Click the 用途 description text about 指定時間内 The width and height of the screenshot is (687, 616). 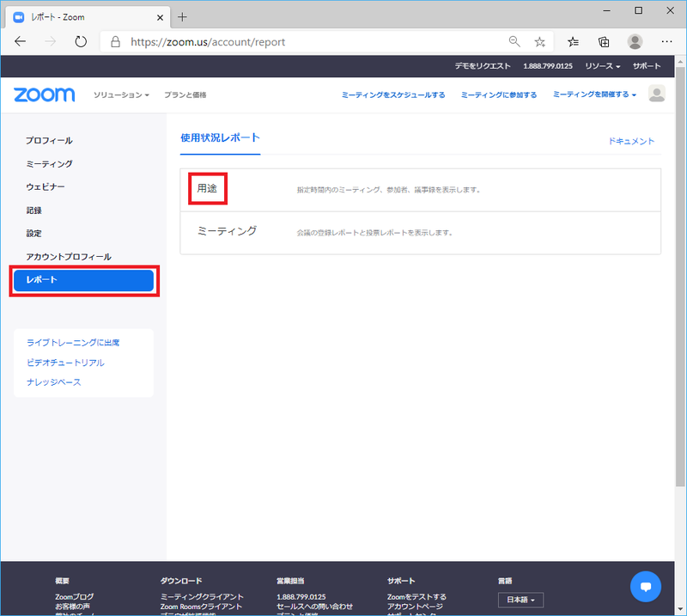click(389, 190)
